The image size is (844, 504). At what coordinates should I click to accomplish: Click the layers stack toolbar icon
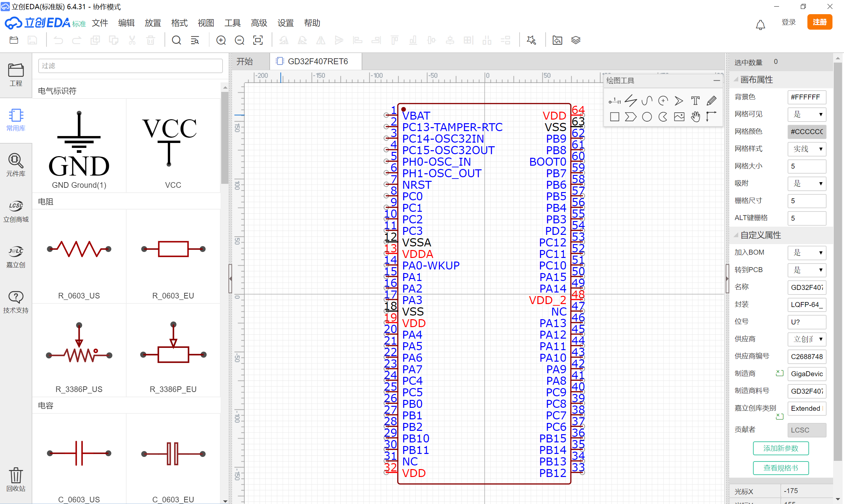[576, 40]
